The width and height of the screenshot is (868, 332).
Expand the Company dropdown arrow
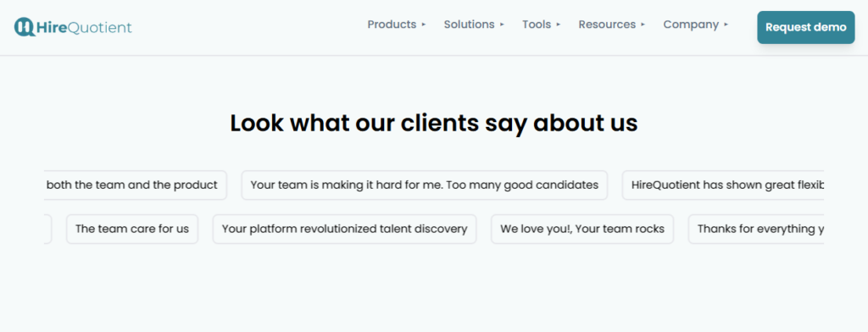(726, 25)
